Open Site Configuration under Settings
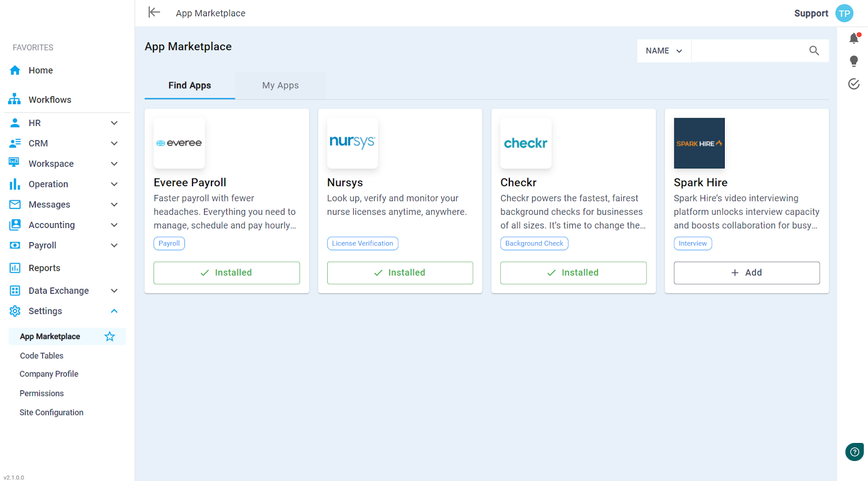This screenshot has height=481, width=868. (52, 413)
